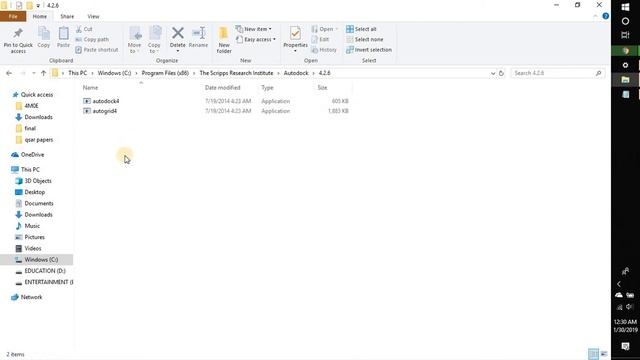Sort by Name column header
This screenshot has height=360, width=640.
pyautogui.click(x=90, y=87)
